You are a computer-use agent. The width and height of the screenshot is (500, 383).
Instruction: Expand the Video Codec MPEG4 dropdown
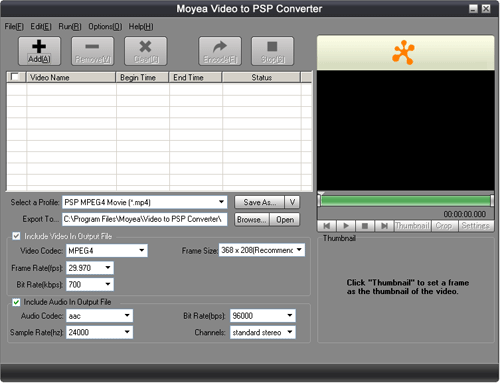142,250
